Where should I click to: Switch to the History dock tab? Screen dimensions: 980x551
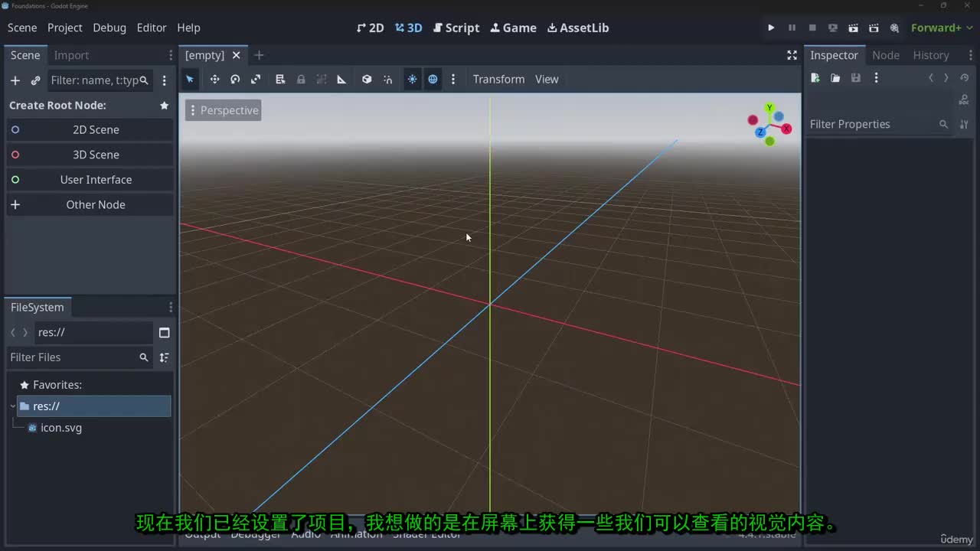click(x=931, y=55)
